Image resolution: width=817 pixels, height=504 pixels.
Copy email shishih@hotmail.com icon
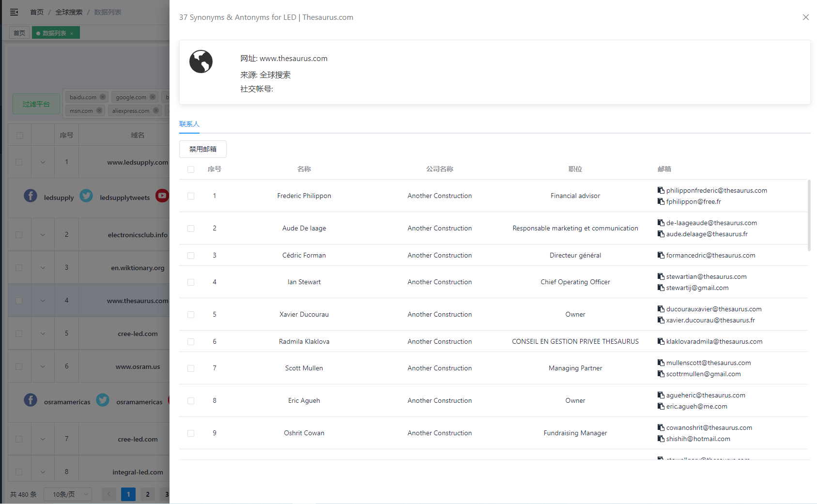[661, 439]
